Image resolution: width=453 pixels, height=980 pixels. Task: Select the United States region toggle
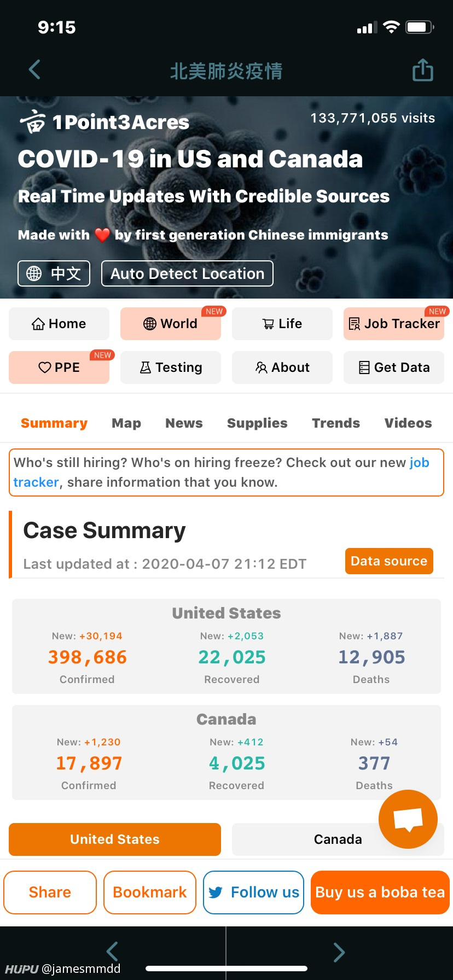115,839
